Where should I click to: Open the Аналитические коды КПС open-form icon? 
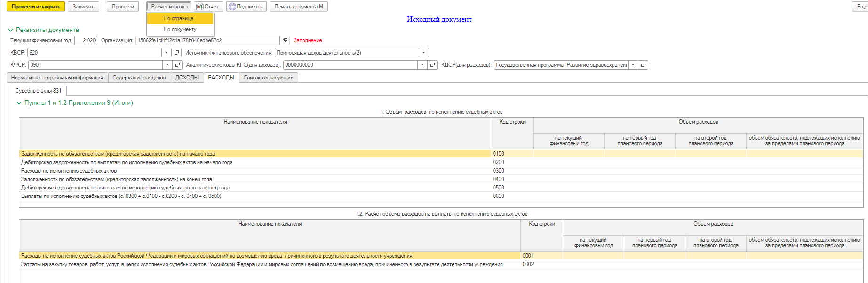point(432,65)
